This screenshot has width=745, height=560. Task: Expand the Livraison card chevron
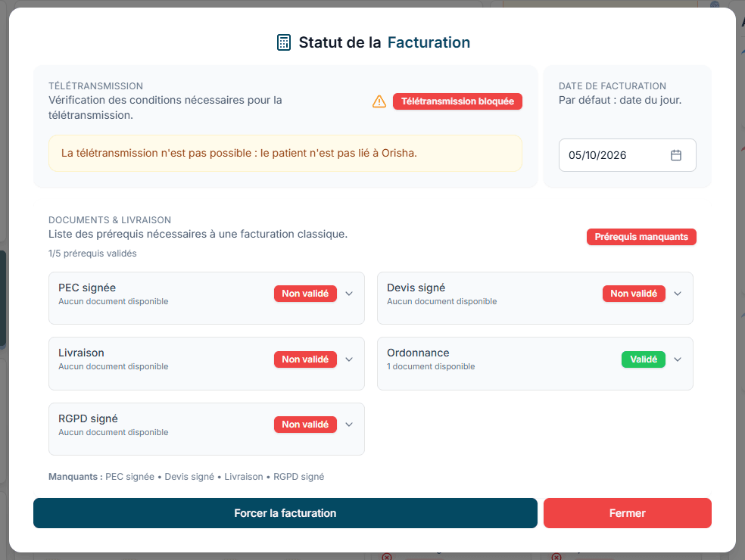tap(349, 359)
